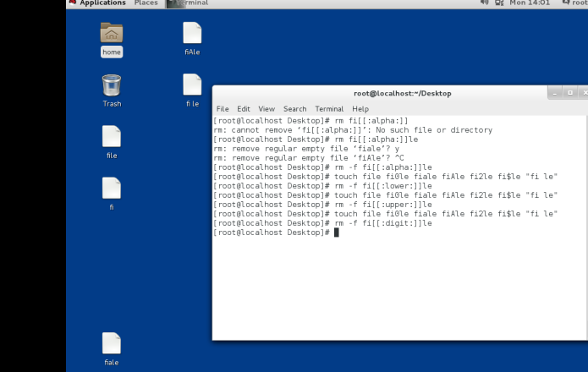Maximize the terminal window

[570, 92]
